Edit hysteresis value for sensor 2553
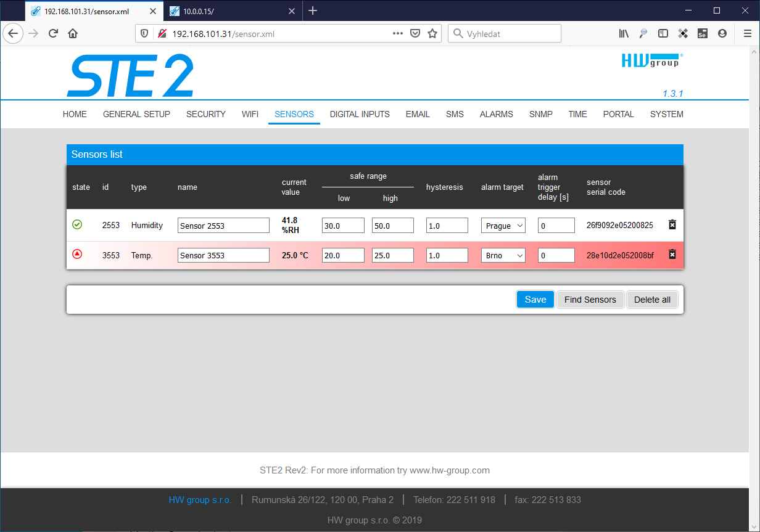This screenshot has width=760, height=532. 447,226
